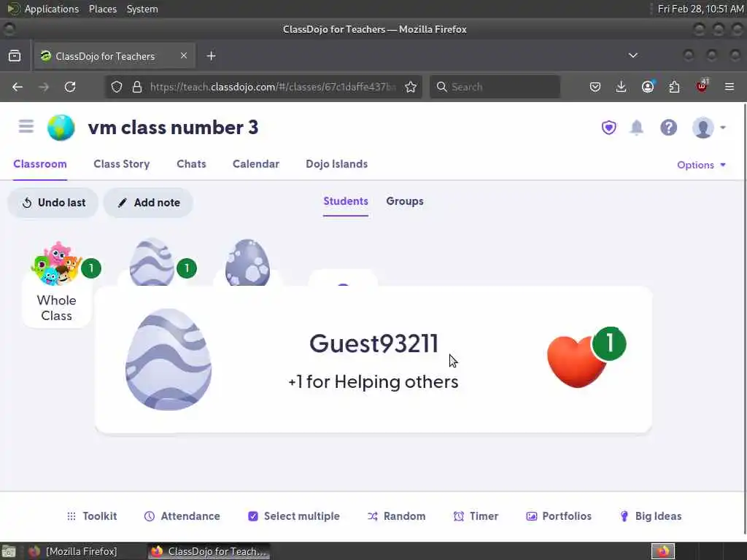Image resolution: width=747 pixels, height=560 pixels.
Task: Open the Calendar tab
Action: point(256,164)
